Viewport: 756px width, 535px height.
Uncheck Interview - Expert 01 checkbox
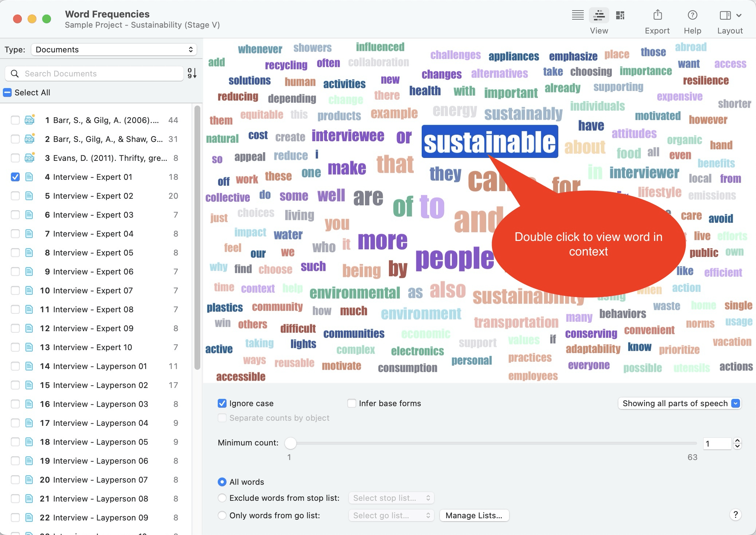(15, 177)
